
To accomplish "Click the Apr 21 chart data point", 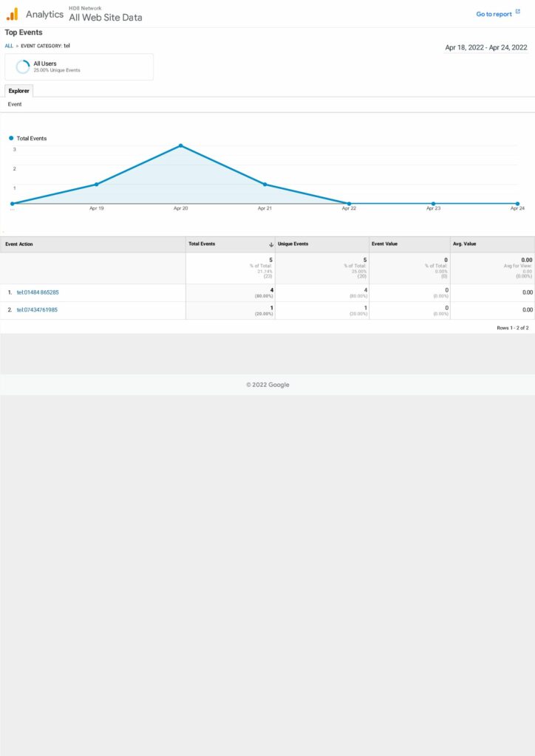I will tap(265, 184).
